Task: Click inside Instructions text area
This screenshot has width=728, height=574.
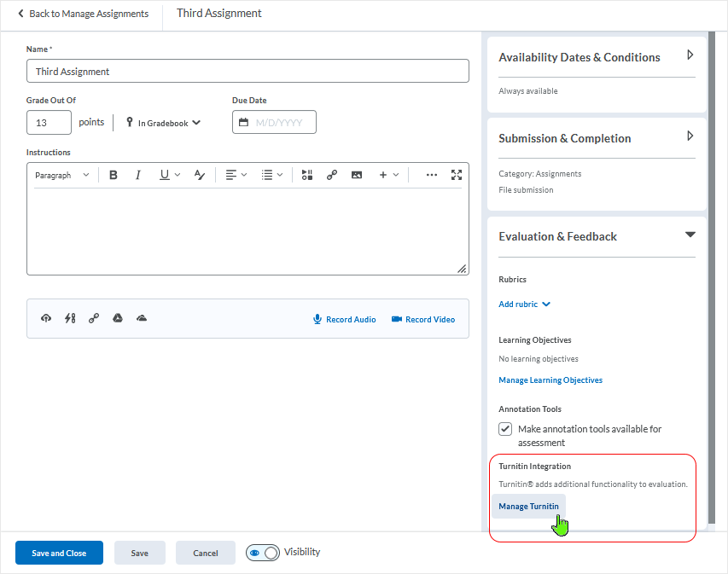Action: pos(248,230)
